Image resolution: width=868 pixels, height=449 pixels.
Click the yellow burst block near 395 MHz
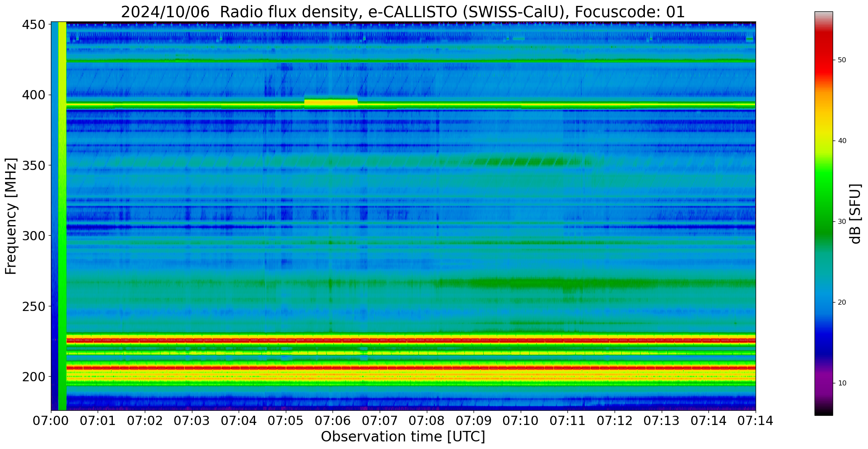331,102
